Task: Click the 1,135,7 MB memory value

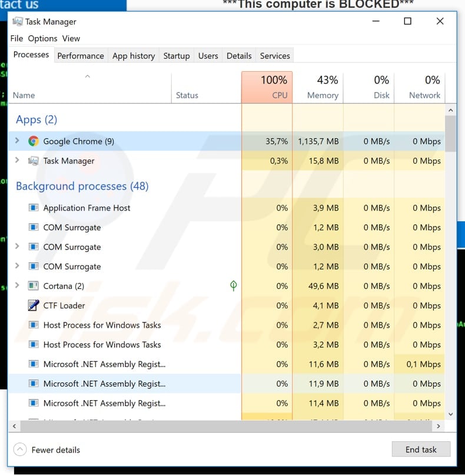Action: click(318, 141)
